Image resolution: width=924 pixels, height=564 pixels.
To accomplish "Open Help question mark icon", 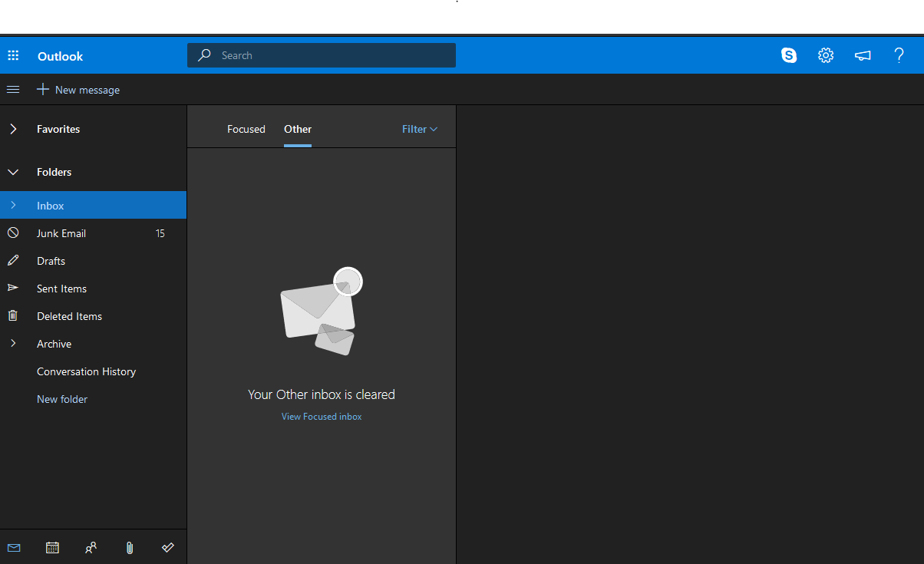I will [899, 55].
